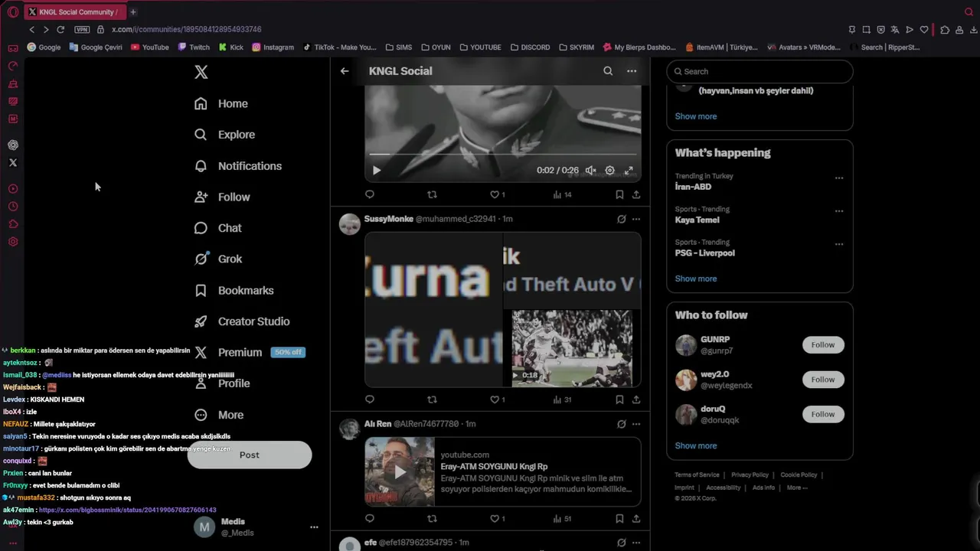Click the X logo in the navigation
Viewport: 980px width, 551px height.
[201, 72]
